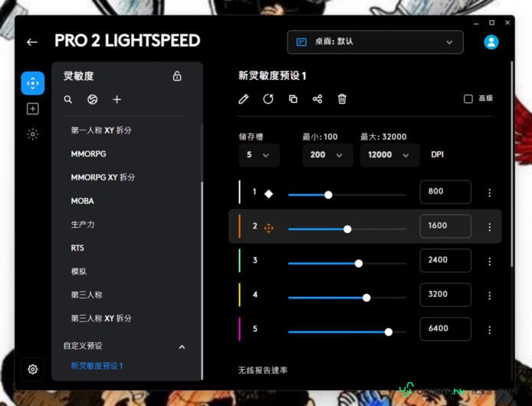The height and width of the screenshot is (406, 532).
Task: Enable the 高级 advanced checkbox
Action: tap(468, 99)
